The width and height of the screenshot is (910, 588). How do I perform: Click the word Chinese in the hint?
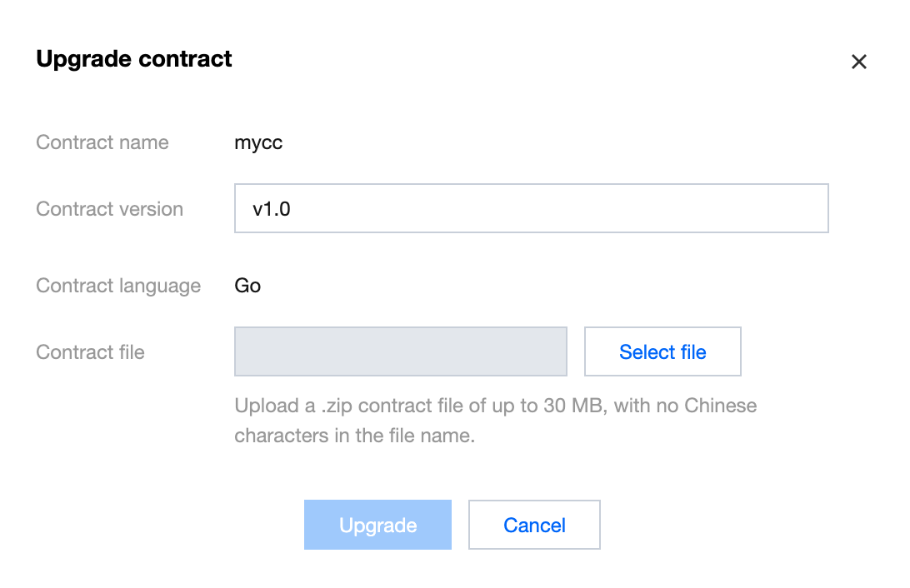[720, 406]
